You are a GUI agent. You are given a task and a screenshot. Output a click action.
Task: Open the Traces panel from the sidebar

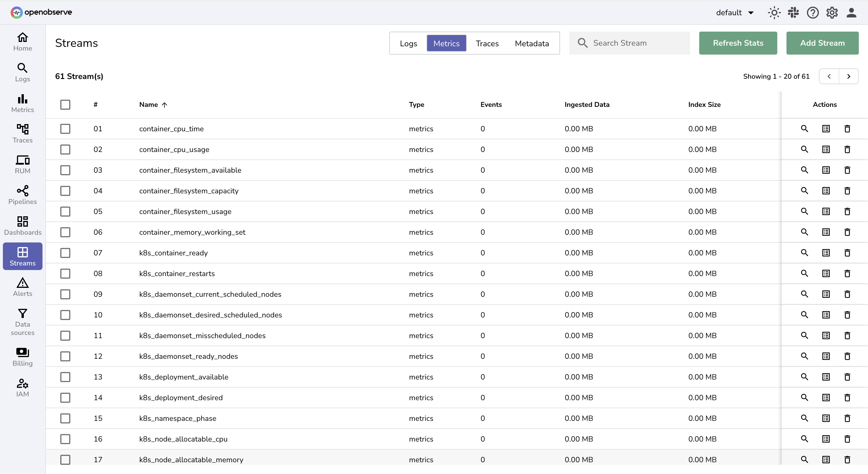tap(22, 134)
